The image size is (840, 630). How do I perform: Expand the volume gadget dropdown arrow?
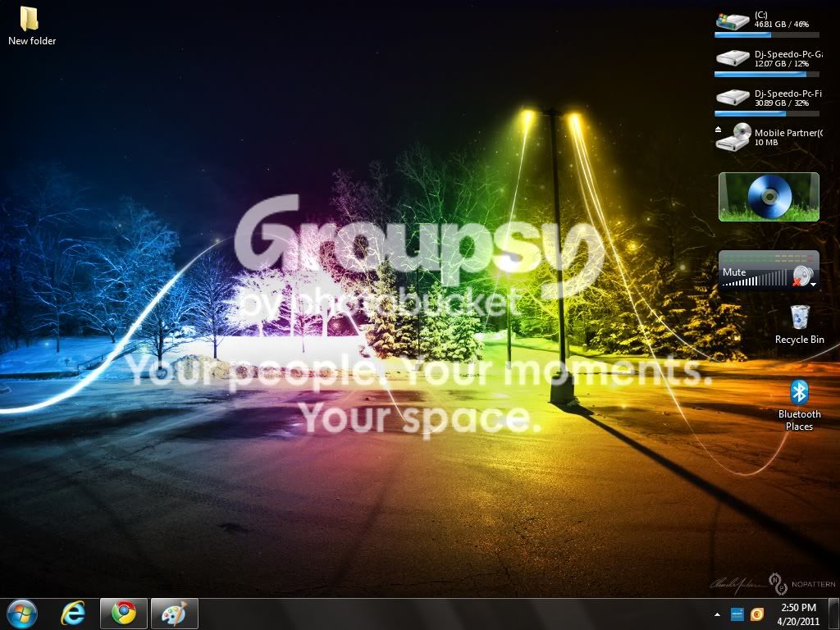[814, 284]
